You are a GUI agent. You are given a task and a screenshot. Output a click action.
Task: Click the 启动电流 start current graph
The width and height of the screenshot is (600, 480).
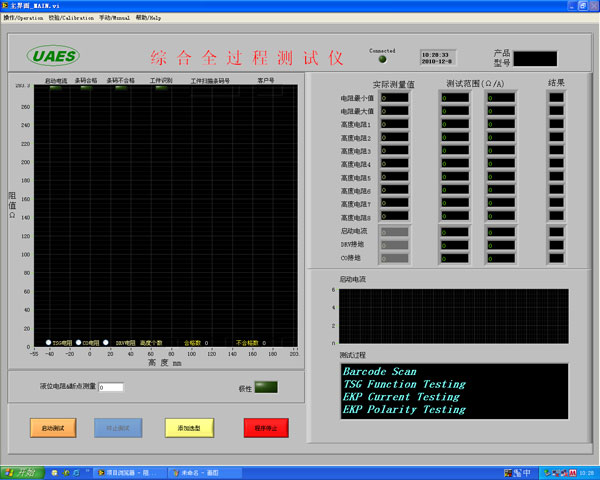(454, 316)
